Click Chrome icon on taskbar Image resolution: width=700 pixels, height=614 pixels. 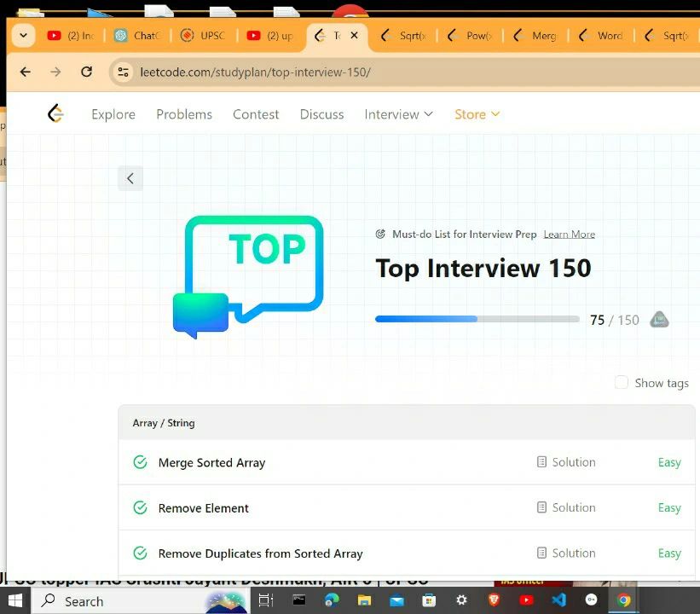(623, 600)
